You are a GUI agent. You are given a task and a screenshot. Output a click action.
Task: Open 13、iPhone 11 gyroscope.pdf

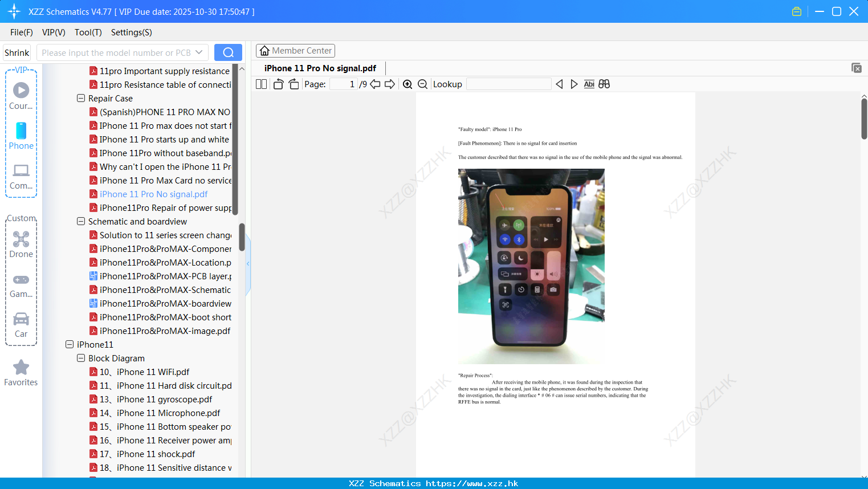click(x=150, y=399)
